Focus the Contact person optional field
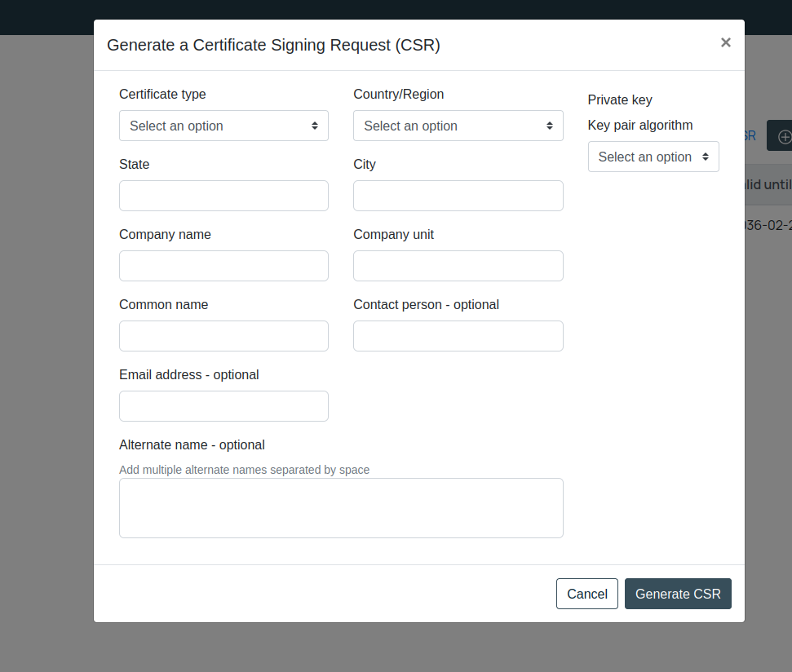This screenshot has height=672, width=792. 458,336
